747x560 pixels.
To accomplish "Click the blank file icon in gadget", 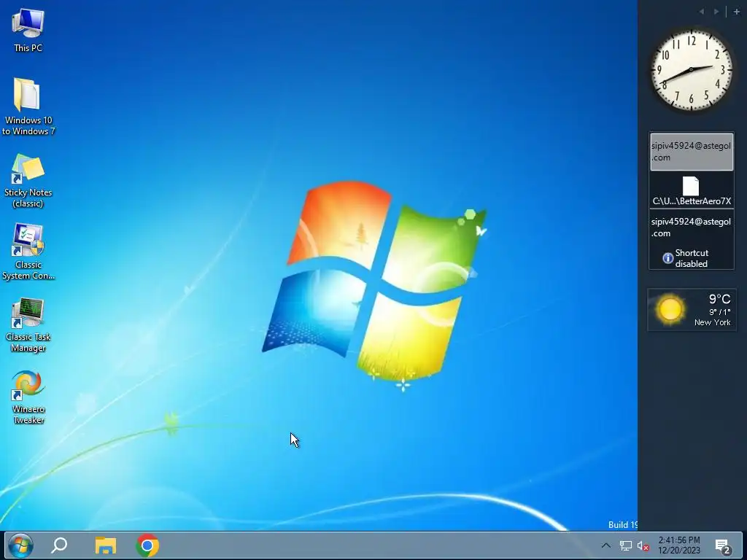I will point(691,186).
